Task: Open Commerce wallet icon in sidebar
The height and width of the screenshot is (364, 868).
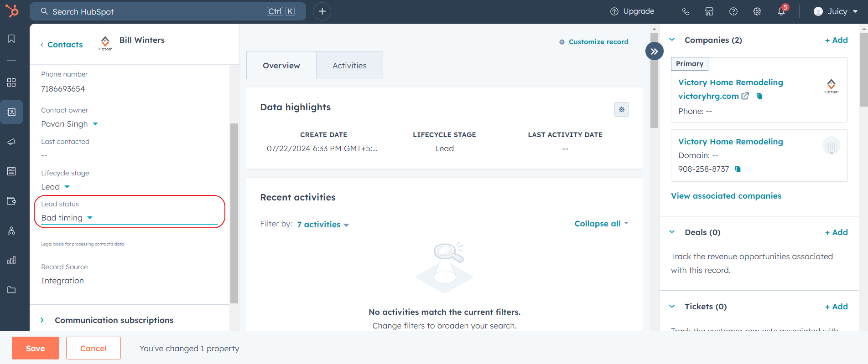Action: coord(11,201)
